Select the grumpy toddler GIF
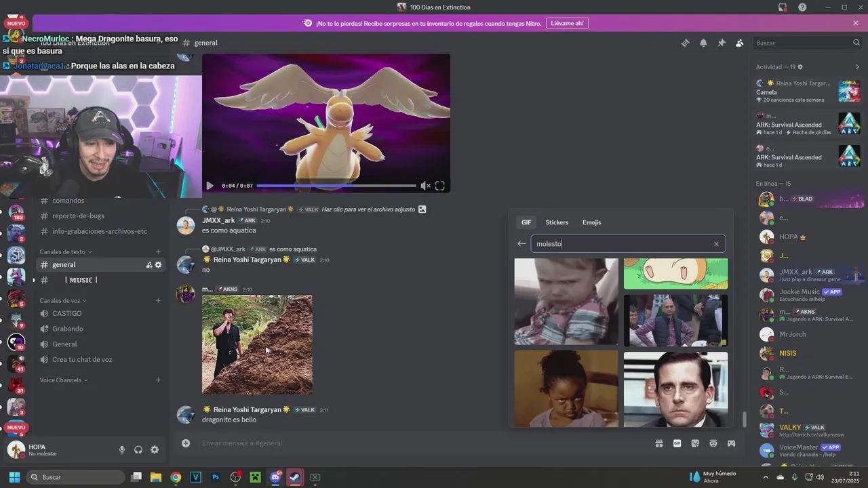The image size is (868, 488). 566,302
